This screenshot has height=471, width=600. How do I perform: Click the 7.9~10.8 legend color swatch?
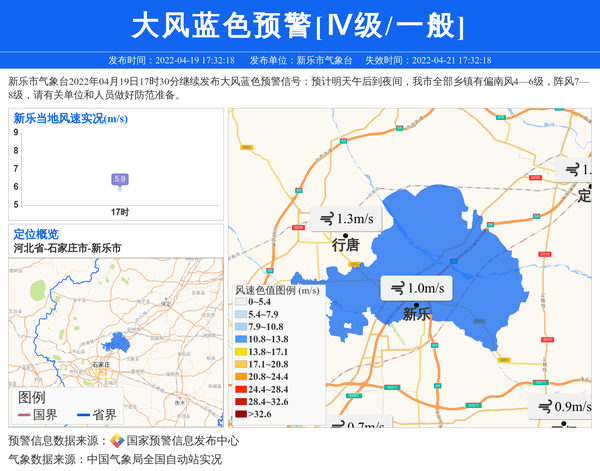coord(241,327)
